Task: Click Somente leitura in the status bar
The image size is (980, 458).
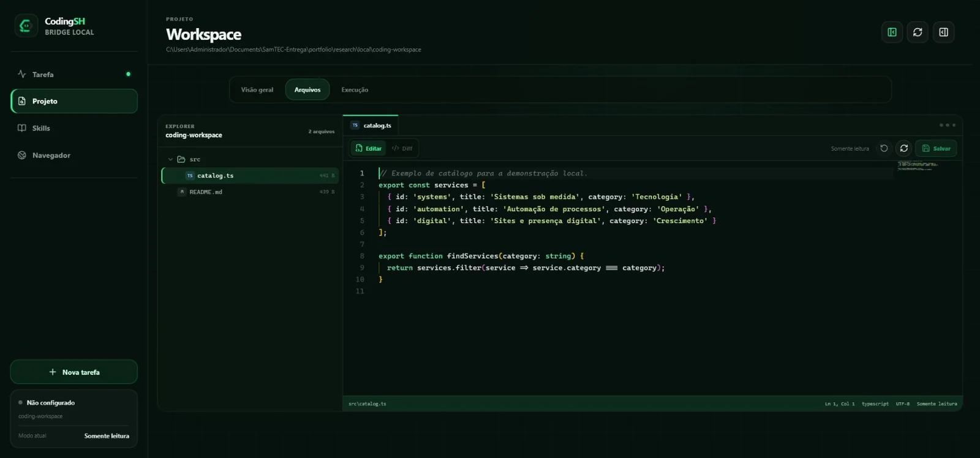Action: [937, 404]
